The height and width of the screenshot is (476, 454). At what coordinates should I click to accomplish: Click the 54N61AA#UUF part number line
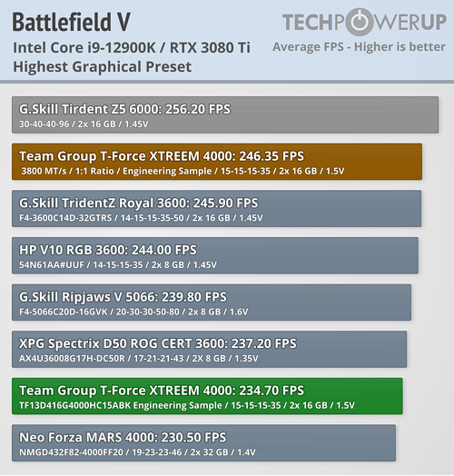[x=118, y=265]
